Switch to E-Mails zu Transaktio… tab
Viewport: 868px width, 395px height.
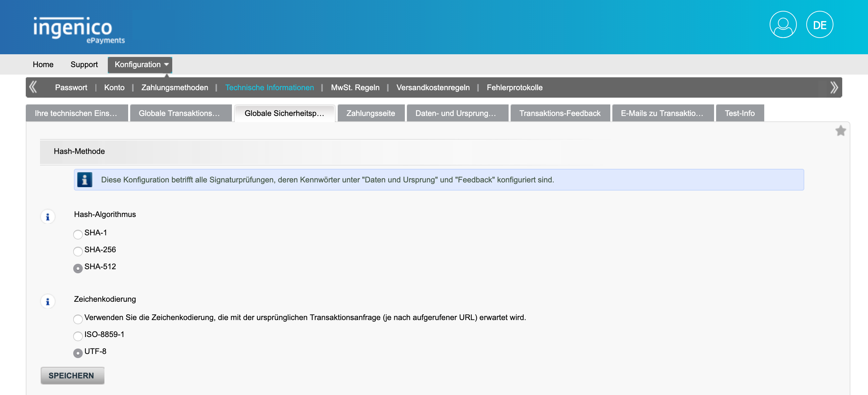pyautogui.click(x=663, y=113)
